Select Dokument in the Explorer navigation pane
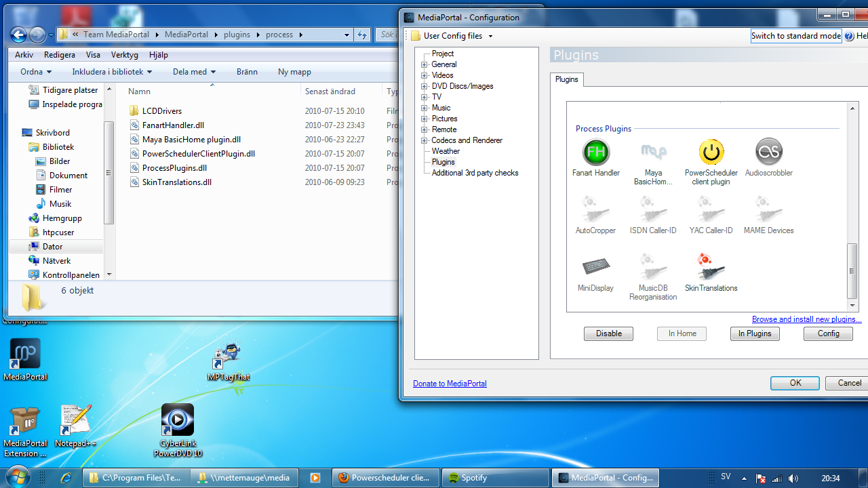The height and width of the screenshot is (488, 868). tap(68, 176)
